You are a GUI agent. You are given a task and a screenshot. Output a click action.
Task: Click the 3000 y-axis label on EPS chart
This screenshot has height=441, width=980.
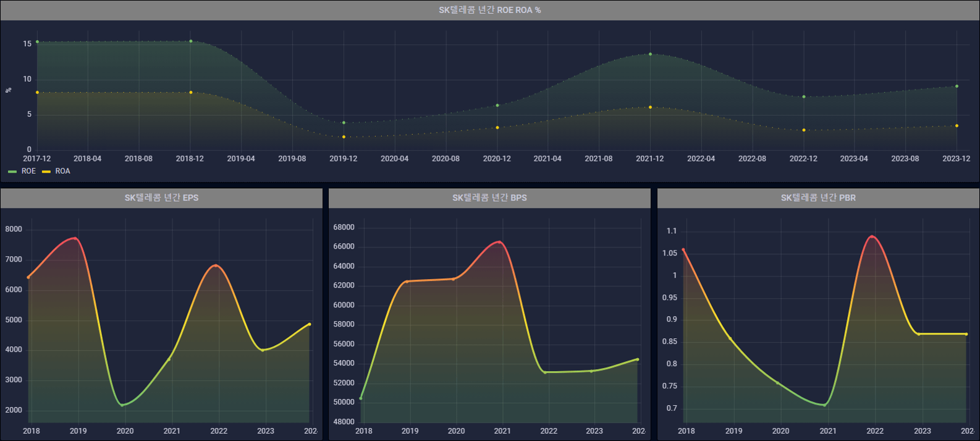[14, 380]
